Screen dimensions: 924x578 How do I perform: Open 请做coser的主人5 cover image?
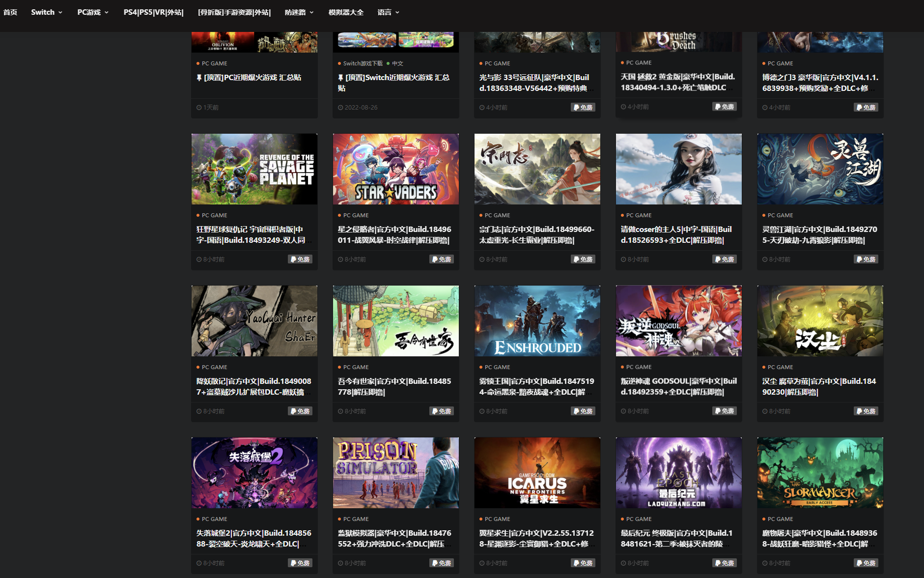pos(679,169)
